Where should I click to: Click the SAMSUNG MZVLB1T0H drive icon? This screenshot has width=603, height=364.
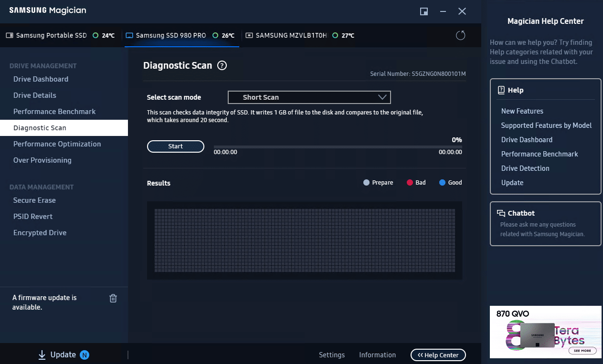(x=249, y=35)
